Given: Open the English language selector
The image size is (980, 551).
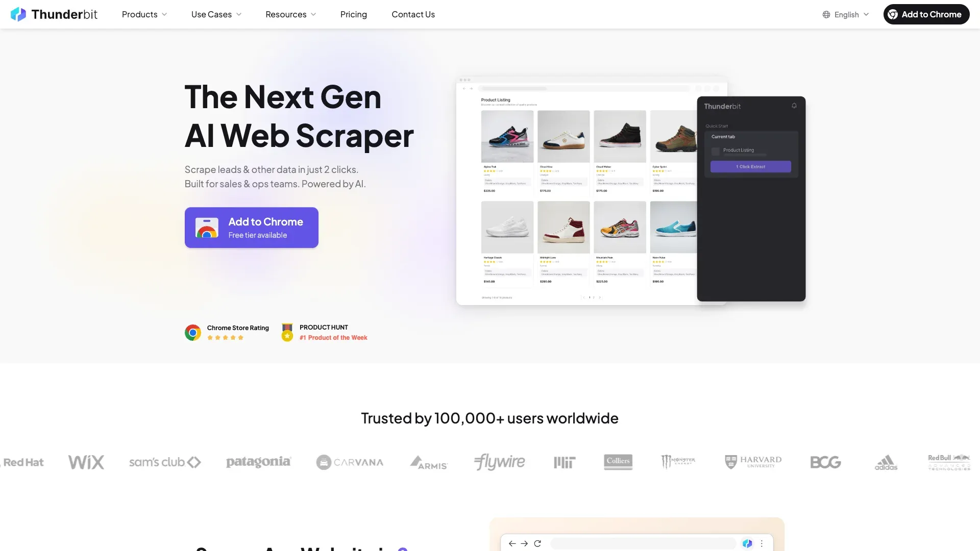Looking at the screenshot, I should point(846,15).
